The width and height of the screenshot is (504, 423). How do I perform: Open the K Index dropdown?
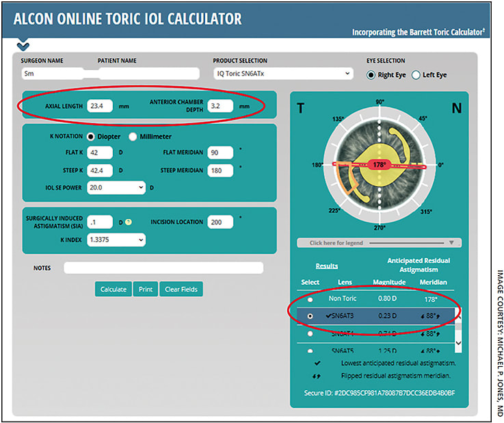click(x=116, y=240)
